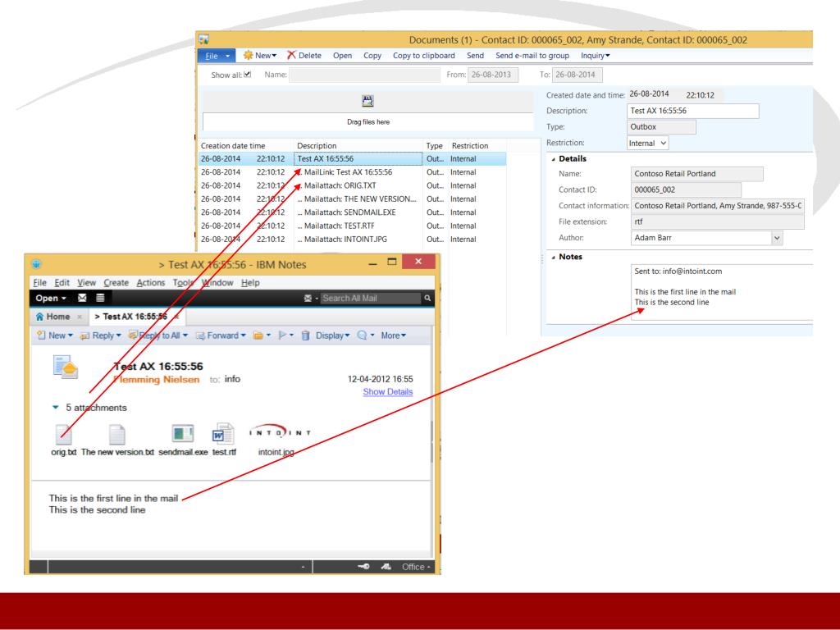Select row Mailattach: SENDMAIL.EXE
Viewport: 840px width, 630px height.
tap(353, 212)
